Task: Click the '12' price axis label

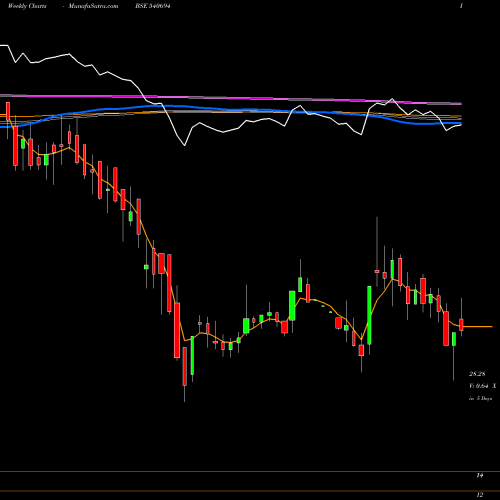Action: click(479, 495)
